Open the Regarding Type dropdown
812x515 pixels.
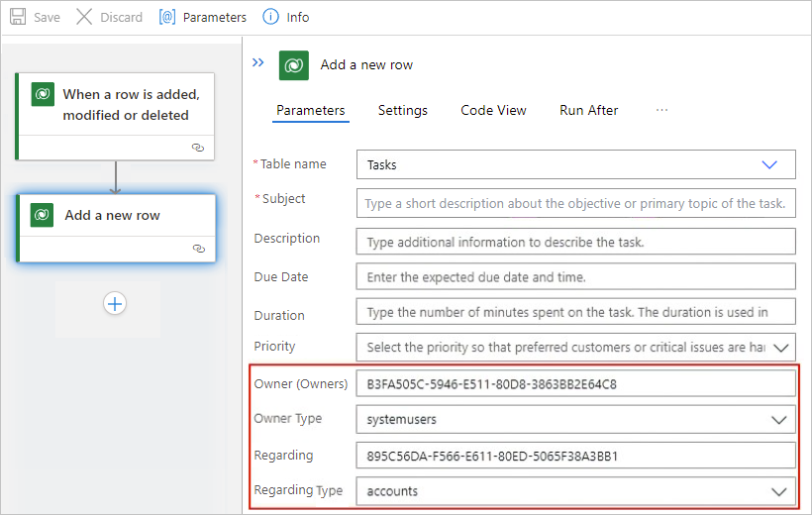point(779,491)
